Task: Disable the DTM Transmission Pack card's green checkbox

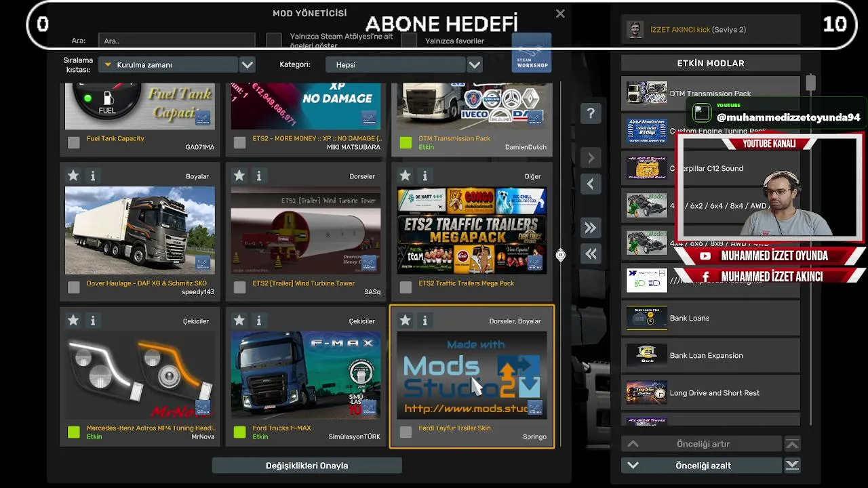Action: point(406,142)
